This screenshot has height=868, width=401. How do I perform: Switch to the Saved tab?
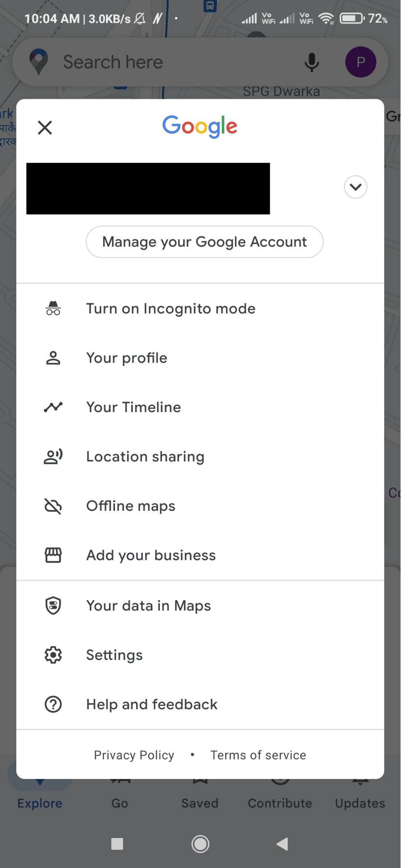200,792
